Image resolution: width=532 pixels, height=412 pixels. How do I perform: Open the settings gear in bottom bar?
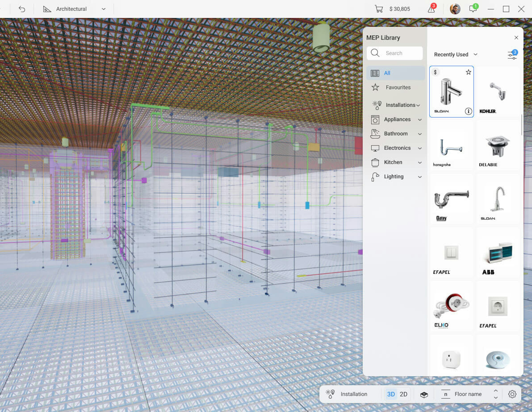[x=512, y=394]
